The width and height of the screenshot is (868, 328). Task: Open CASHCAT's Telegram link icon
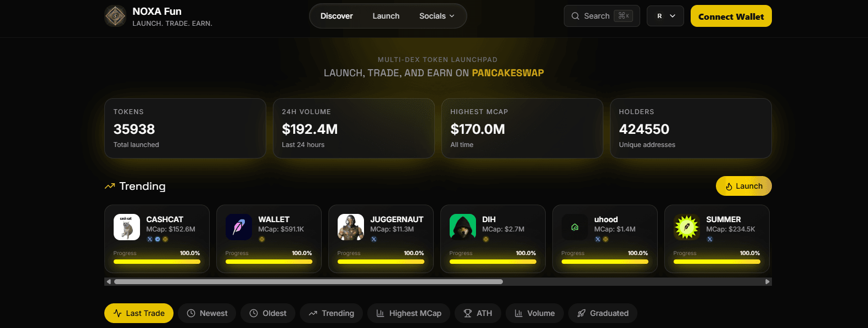tap(158, 239)
